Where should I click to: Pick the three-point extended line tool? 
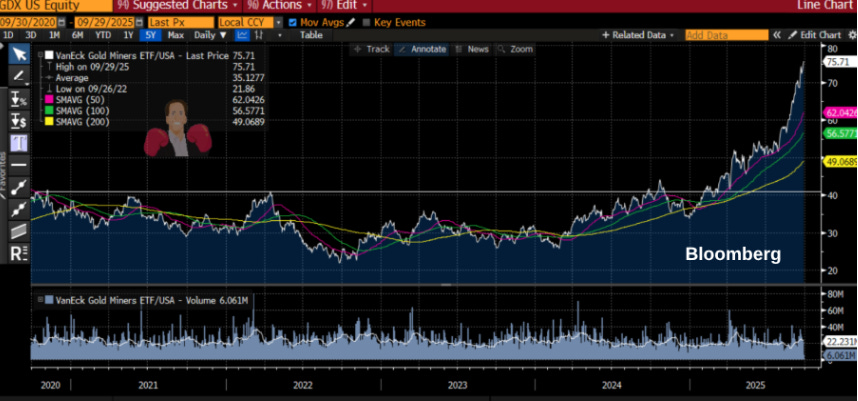coord(19,208)
